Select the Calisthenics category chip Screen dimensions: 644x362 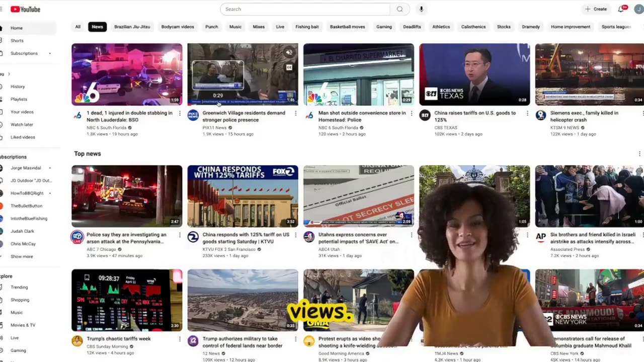473,27
